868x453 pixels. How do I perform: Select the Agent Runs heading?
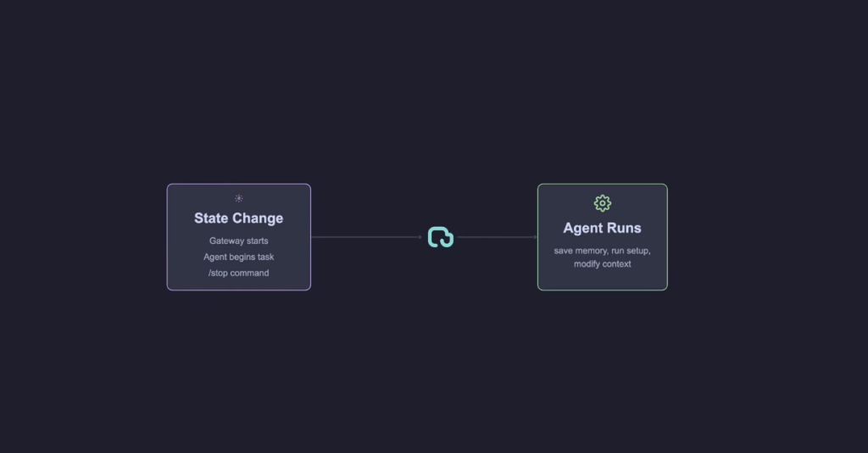click(x=603, y=228)
